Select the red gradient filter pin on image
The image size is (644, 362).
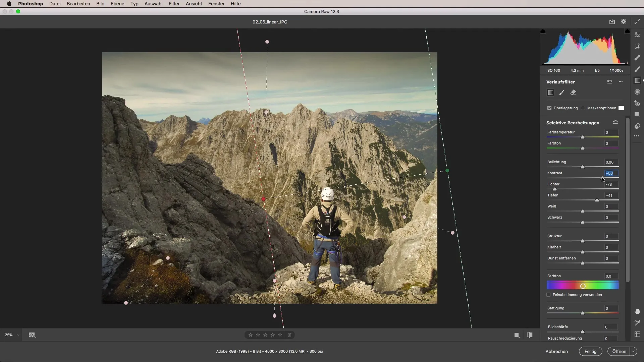coord(264,199)
